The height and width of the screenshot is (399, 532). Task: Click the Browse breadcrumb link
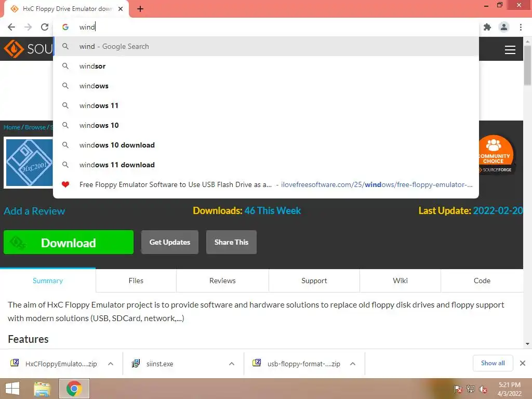(x=35, y=127)
